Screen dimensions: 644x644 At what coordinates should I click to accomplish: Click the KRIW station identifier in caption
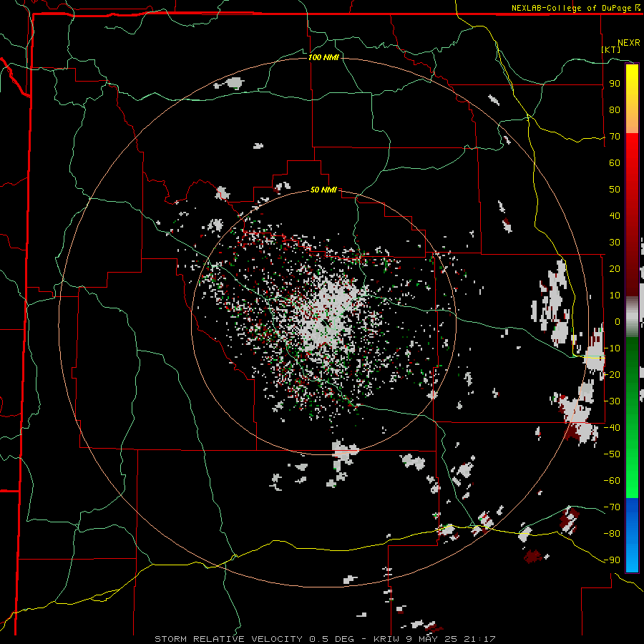pyautogui.click(x=387, y=639)
